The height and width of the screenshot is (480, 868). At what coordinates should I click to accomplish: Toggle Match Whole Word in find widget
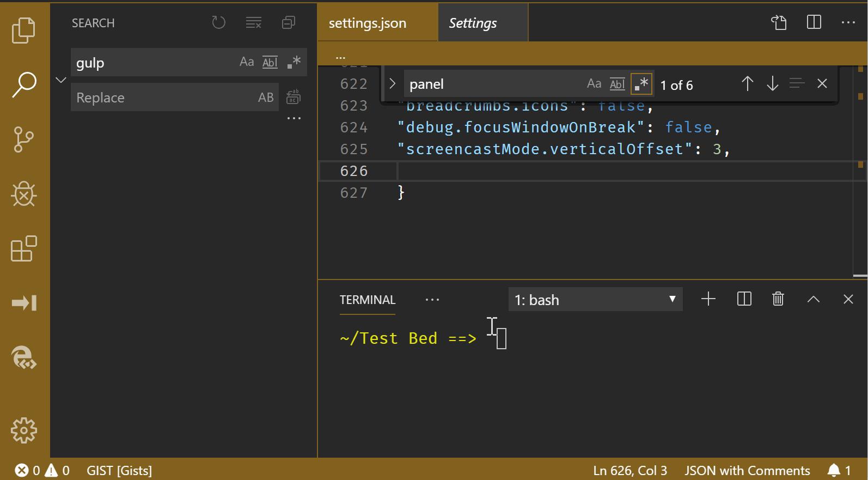[x=618, y=84]
